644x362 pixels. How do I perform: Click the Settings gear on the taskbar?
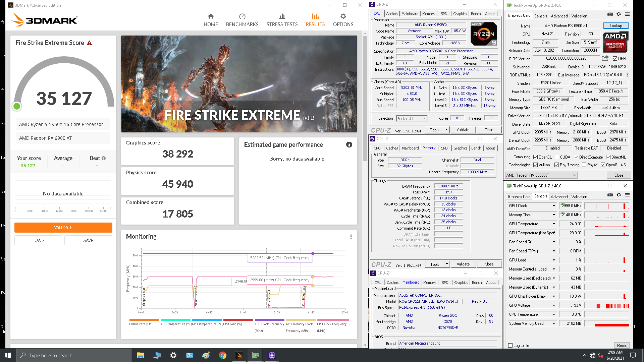click(173, 355)
